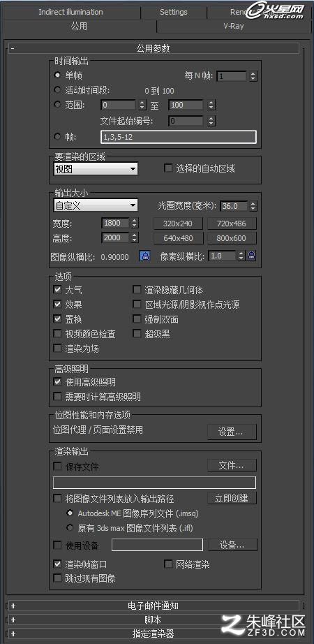Viewport: 314px width, 644px height.
Task: Toggle the pixel aspect ratio lock icon
Action: click(x=252, y=256)
